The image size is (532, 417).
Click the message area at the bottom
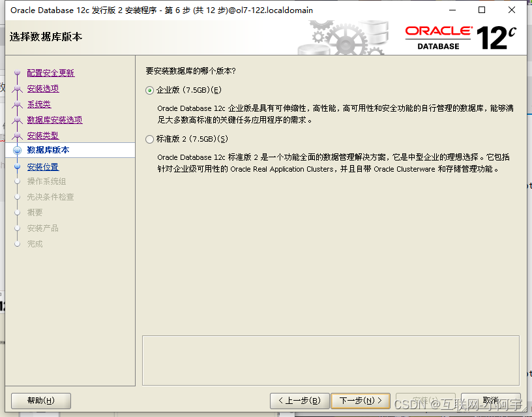[331, 361]
